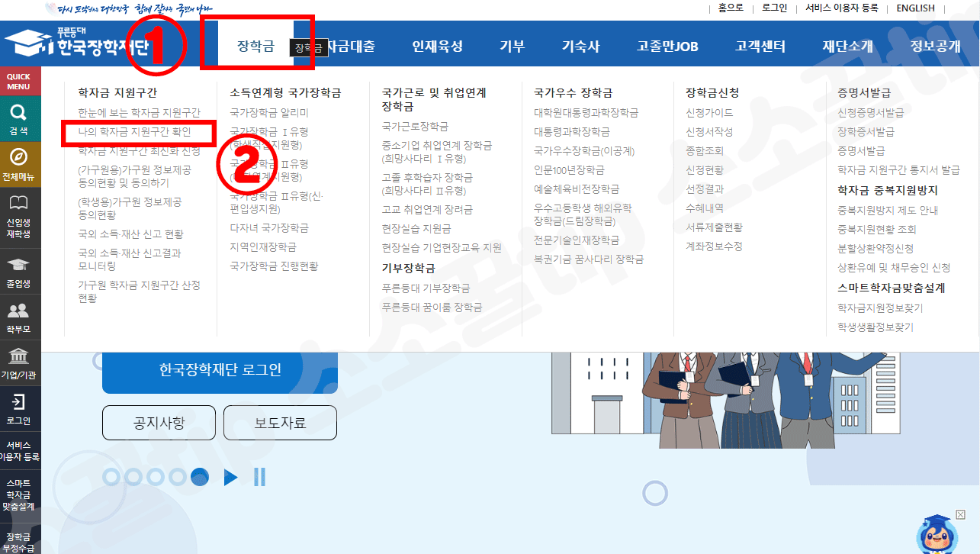Viewport: 980px width, 554px height.
Task: Open the 기부 top menu
Action: point(512,46)
